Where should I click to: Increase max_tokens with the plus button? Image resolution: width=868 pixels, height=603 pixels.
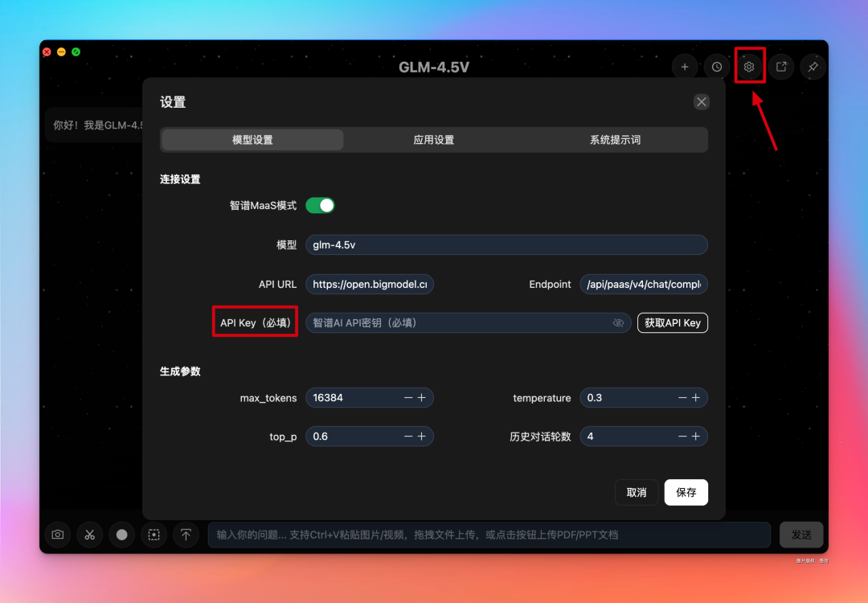(422, 397)
